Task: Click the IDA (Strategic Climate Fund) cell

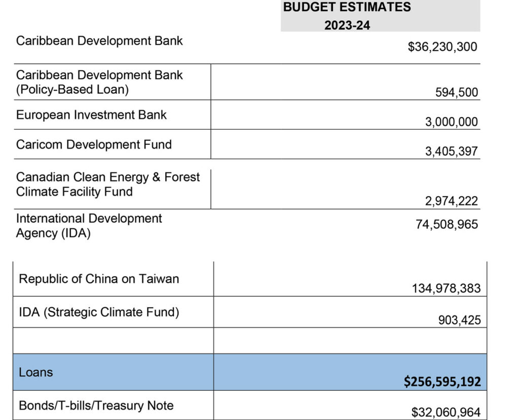Action: coord(99,312)
